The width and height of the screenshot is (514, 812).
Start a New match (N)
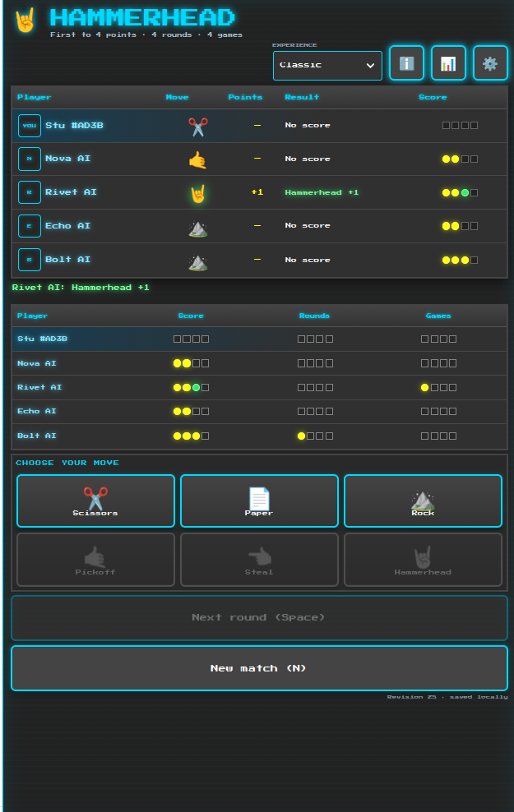click(259, 668)
